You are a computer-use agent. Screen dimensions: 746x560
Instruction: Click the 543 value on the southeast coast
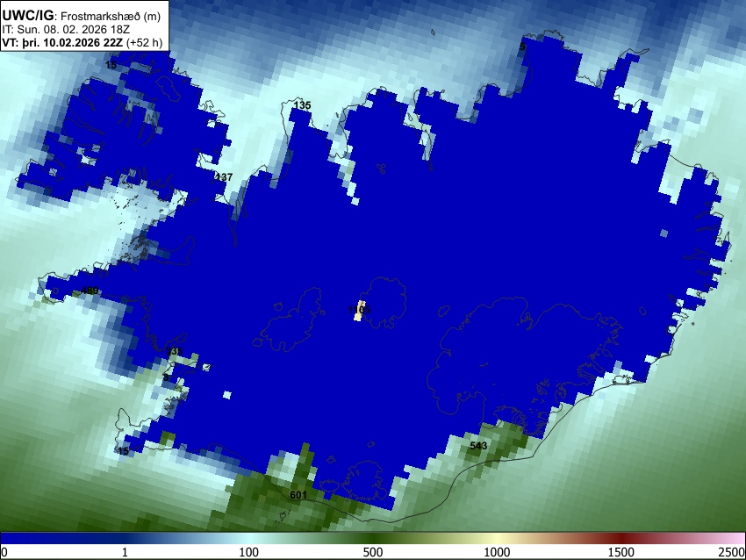478,446
